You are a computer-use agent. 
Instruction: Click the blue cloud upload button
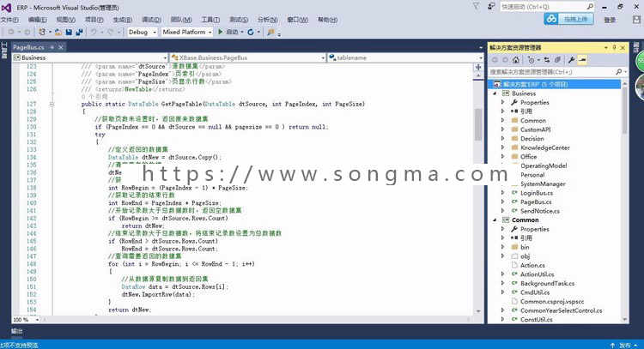coord(568,19)
